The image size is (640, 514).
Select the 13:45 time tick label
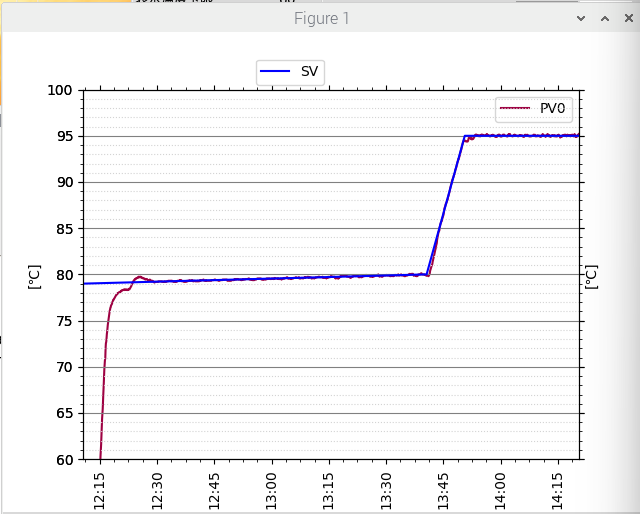point(443,491)
